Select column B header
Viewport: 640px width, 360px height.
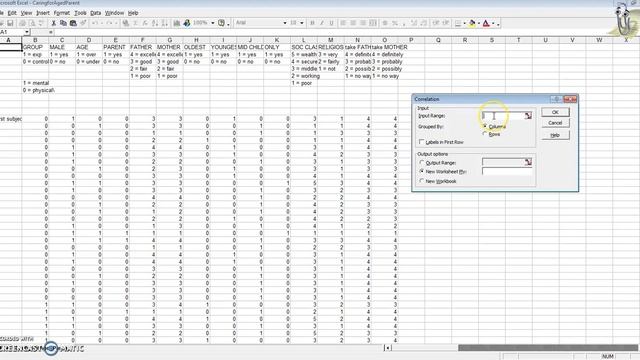coord(35,40)
